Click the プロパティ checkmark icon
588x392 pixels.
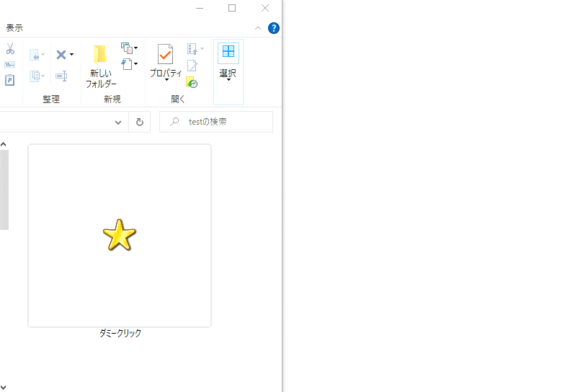click(x=166, y=54)
